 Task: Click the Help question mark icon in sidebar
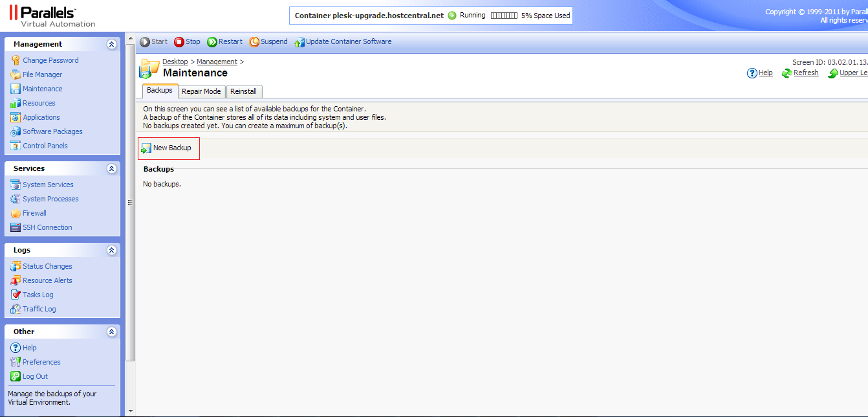click(16, 348)
